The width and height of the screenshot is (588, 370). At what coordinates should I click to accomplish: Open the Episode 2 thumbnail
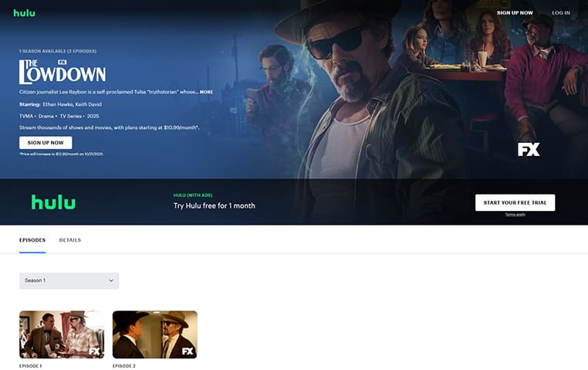coord(155,334)
